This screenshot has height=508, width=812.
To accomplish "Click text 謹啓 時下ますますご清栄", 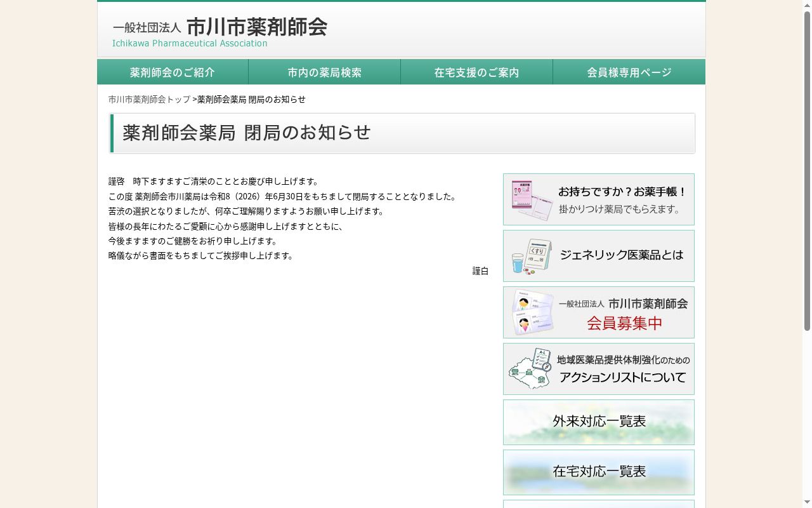I will (214, 182).
